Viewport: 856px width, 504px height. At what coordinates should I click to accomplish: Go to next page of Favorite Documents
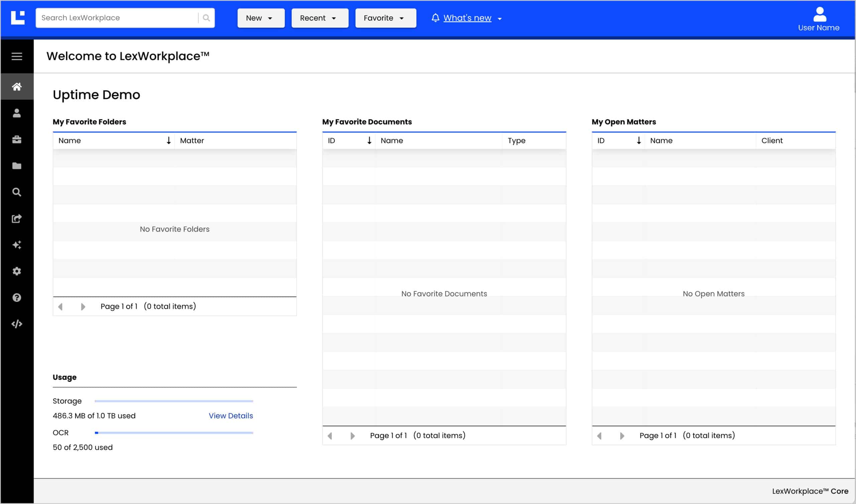352,436
